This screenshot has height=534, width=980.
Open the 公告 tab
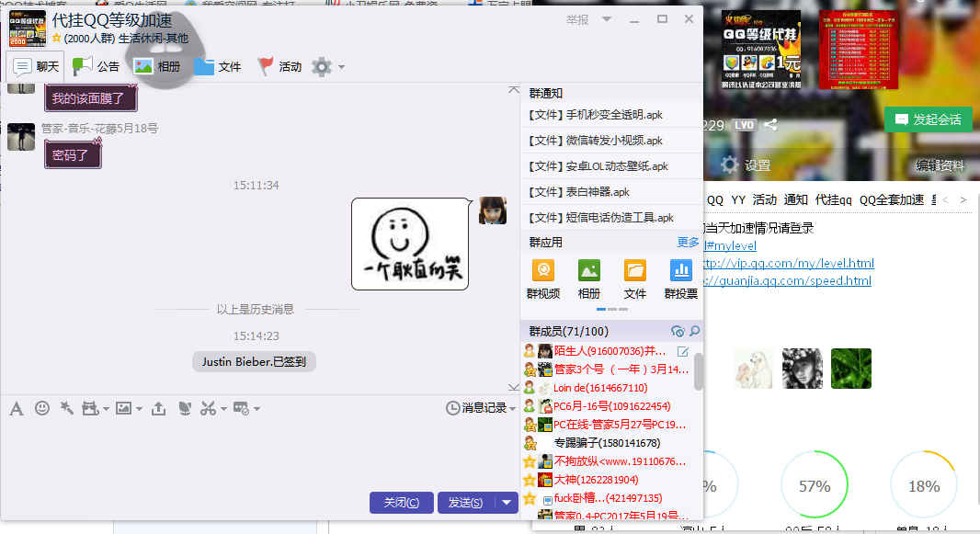pyautogui.click(x=96, y=66)
